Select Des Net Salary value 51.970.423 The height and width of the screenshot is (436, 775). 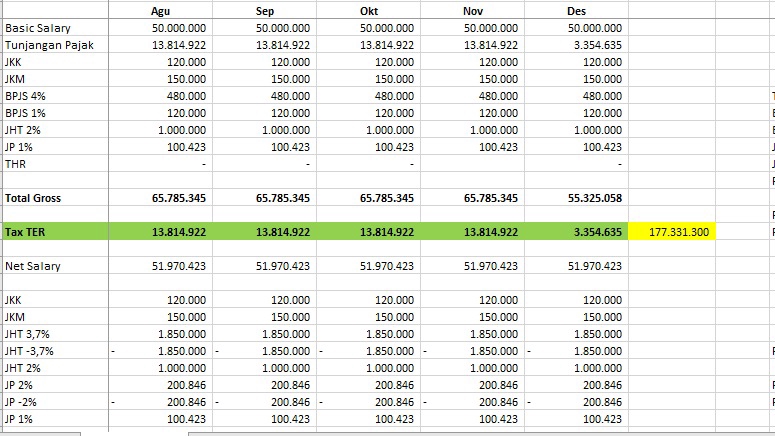click(x=576, y=266)
